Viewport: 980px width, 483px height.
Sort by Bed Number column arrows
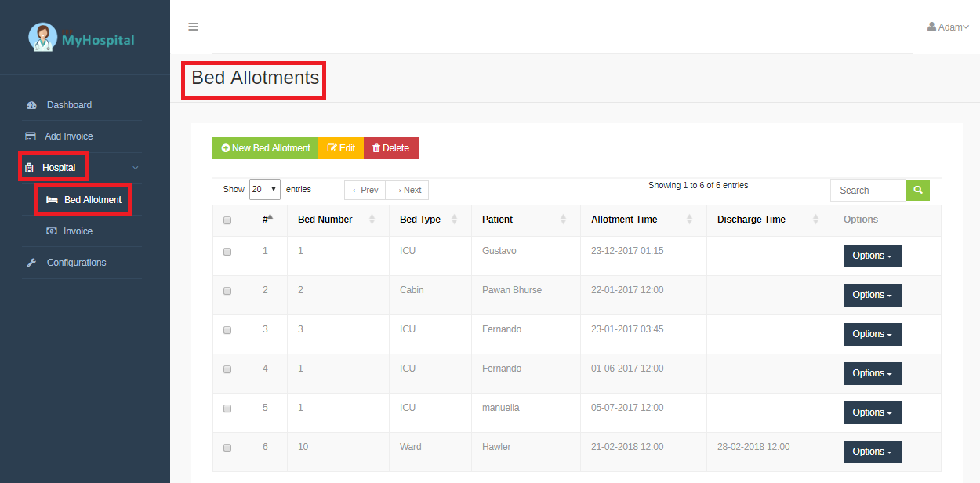pos(372,220)
